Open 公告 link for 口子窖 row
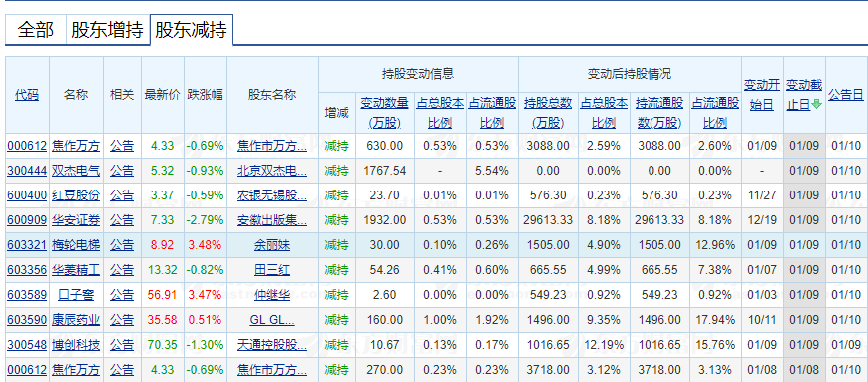The width and height of the screenshot is (868, 382). [x=122, y=295]
